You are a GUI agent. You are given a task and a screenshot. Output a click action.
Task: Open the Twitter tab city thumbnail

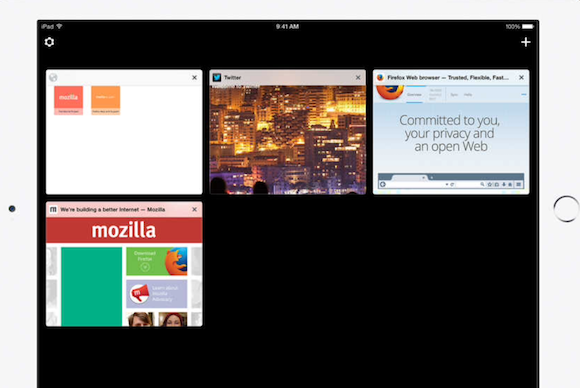coord(287,140)
